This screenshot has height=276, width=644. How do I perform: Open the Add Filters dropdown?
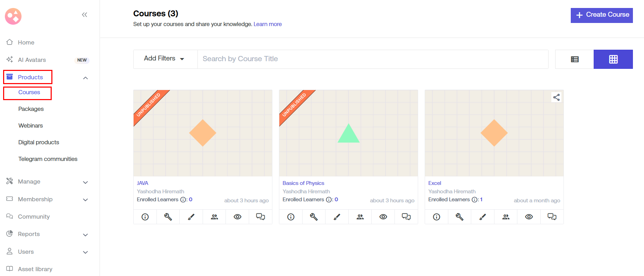pyautogui.click(x=164, y=59)
